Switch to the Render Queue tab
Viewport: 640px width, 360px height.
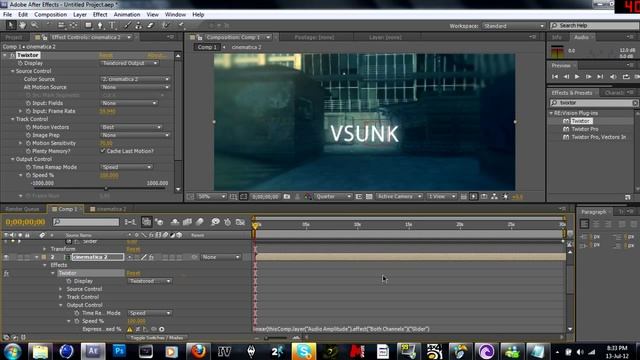click(x=22, y=209)
